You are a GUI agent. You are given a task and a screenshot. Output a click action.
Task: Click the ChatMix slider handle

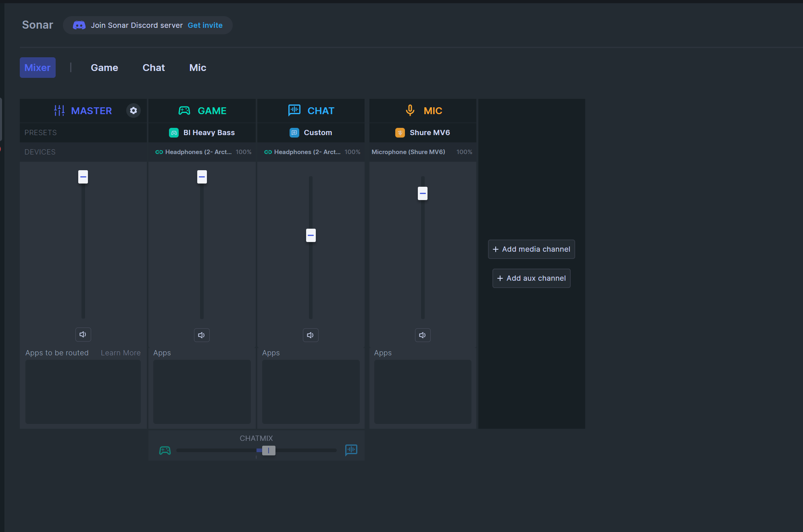[269, 451]
